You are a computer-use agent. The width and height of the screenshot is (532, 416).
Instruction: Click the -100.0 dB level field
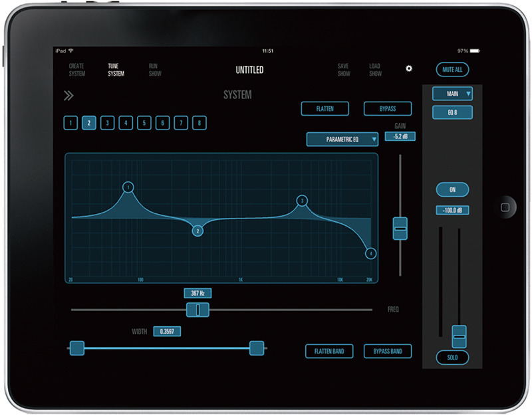point(452,210)
